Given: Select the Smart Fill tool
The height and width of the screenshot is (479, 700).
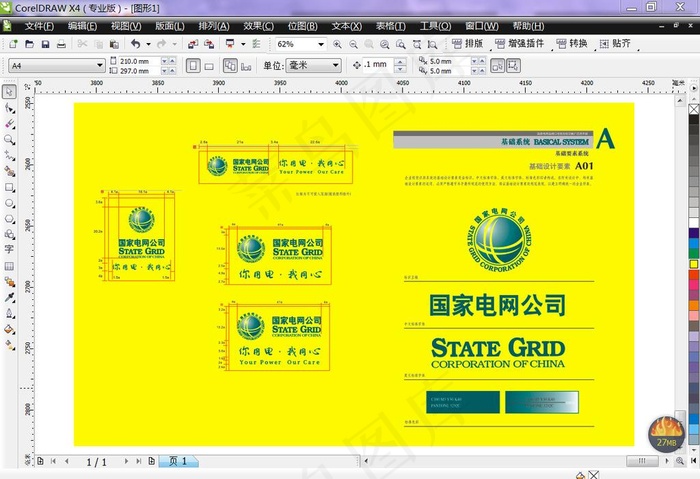Looking at the screenshot, I should (x=9, y=171).
